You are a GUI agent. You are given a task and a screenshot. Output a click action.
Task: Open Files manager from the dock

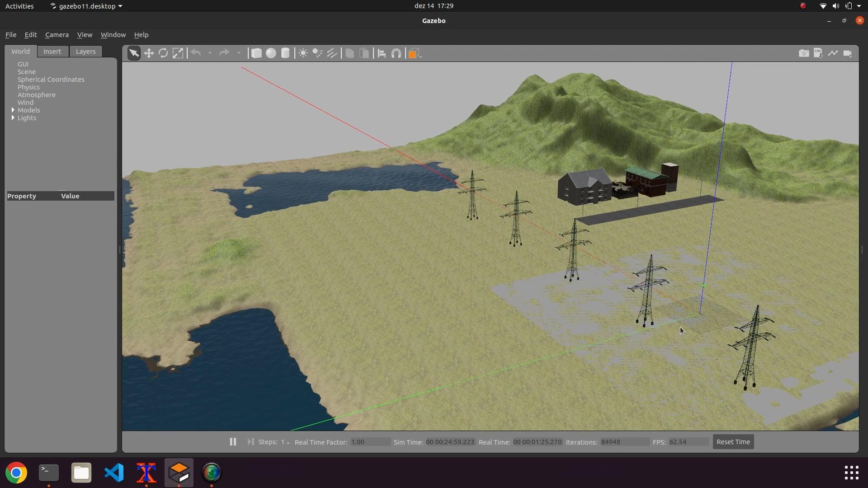(x=81, y=473)
